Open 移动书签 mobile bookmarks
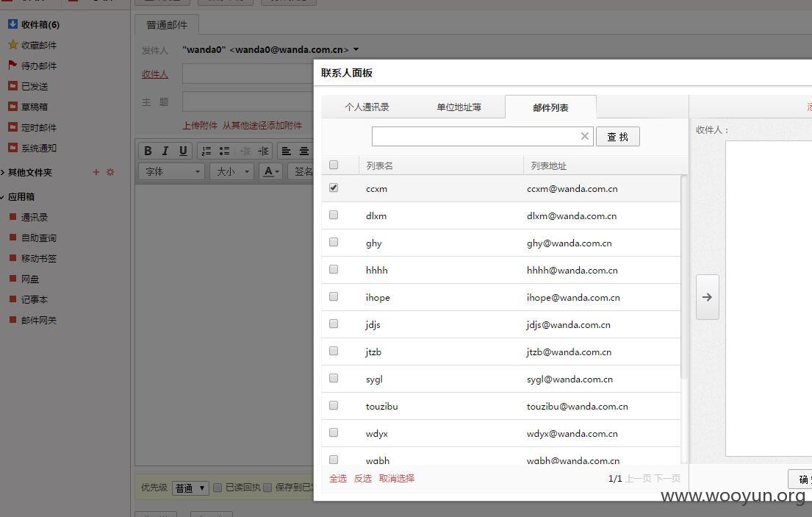 39,259
